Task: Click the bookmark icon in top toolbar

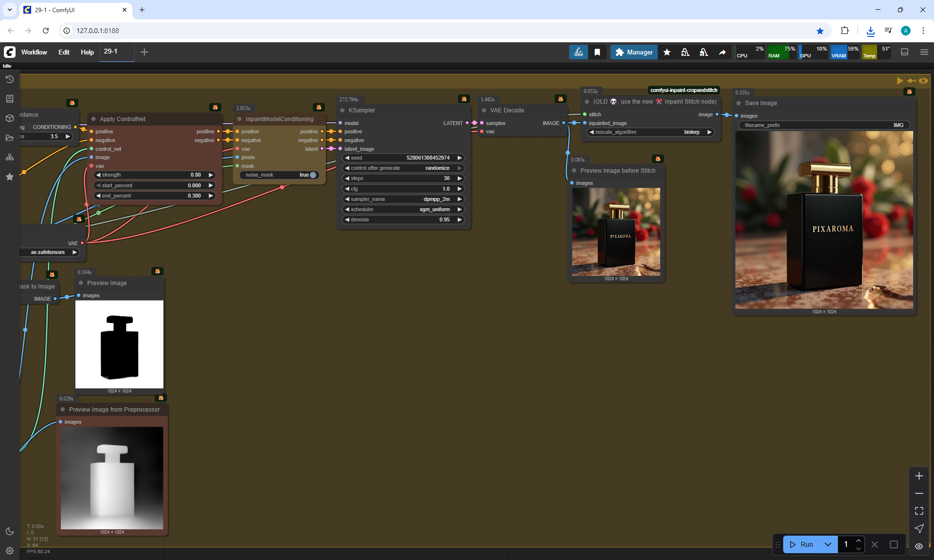Action: (x=597, y=52)
